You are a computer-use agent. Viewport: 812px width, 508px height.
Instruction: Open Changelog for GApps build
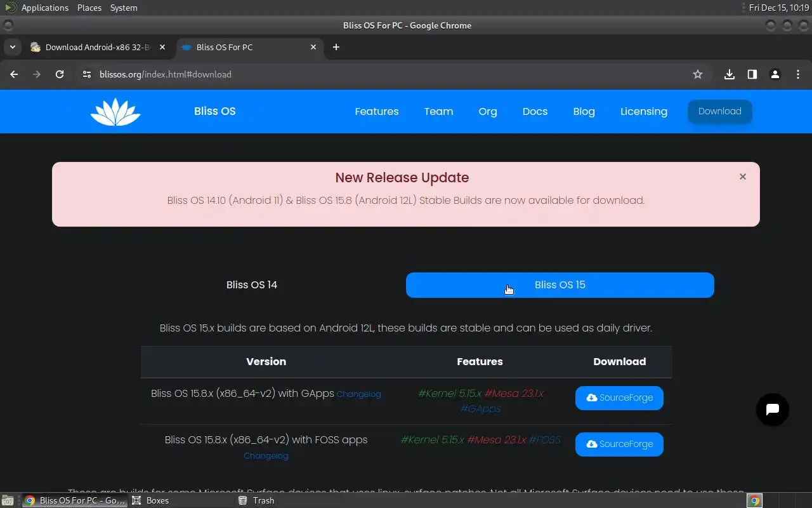pos(358,394)
